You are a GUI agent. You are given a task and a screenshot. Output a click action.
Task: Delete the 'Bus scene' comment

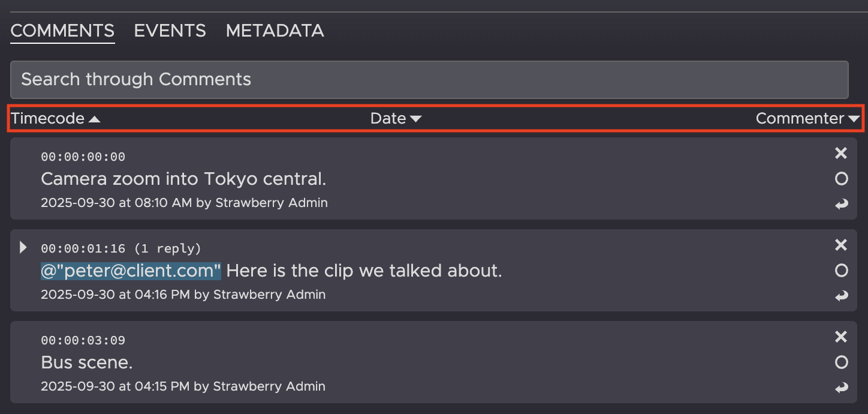[841, 337]
